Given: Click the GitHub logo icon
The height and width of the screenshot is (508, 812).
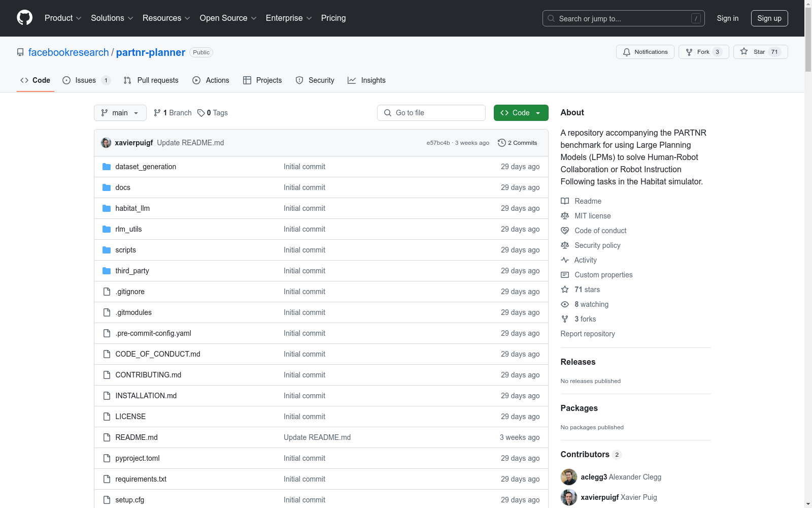Looking at the screenshot, I should click(x=24, y=18).
